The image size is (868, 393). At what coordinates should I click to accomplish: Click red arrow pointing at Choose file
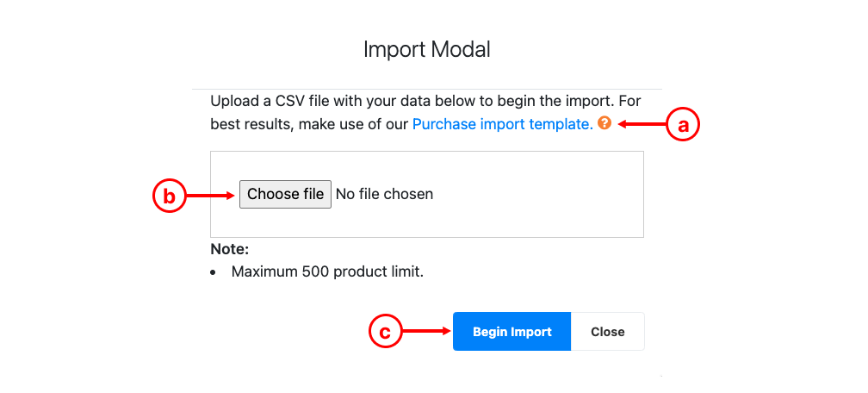[210, 196]
